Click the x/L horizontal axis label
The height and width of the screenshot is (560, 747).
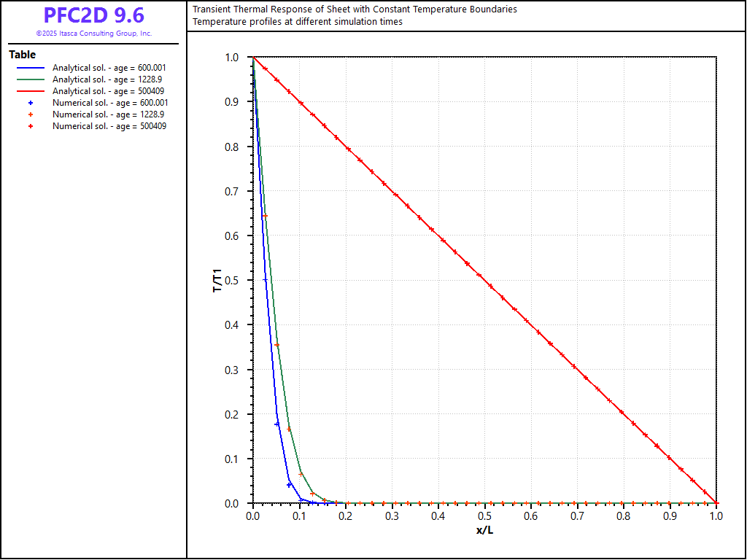(484, 529)
